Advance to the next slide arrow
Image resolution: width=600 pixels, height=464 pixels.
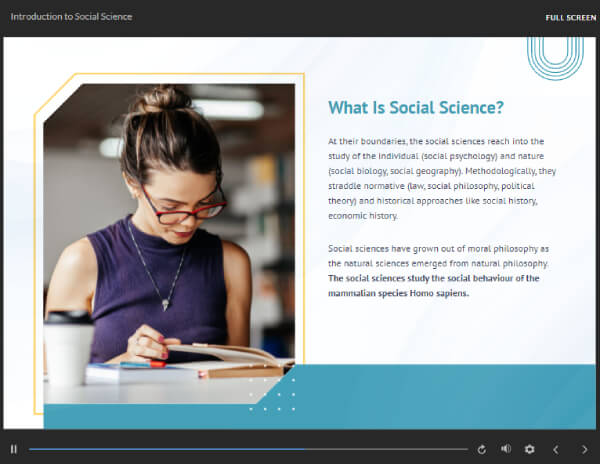585,449
